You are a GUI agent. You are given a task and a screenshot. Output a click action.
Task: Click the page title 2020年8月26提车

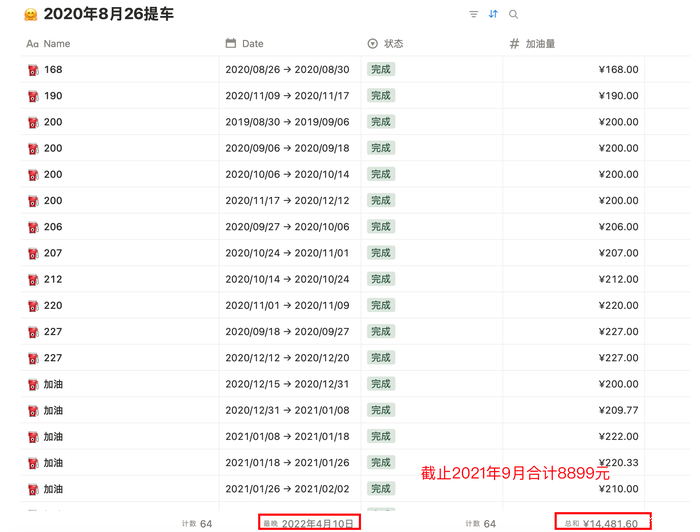108,15
